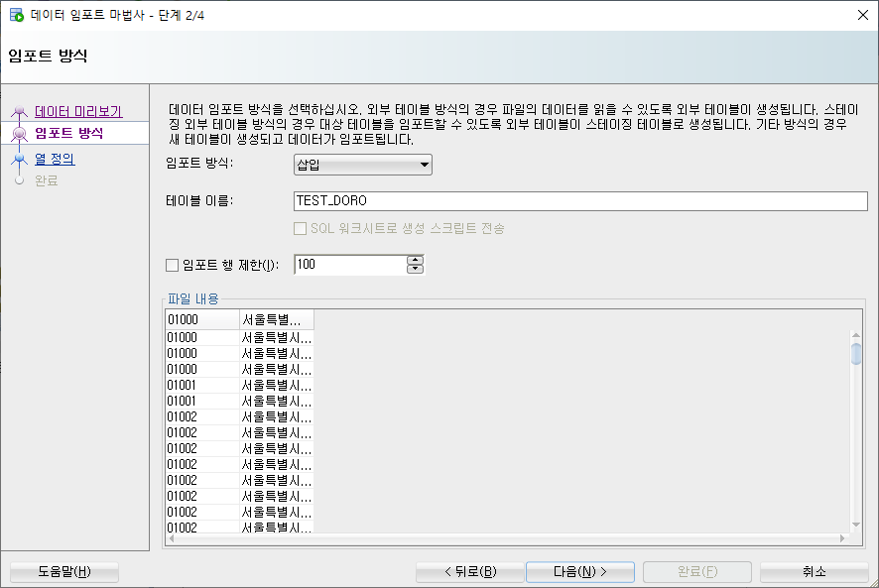Click the row limit field showing 100
The image size is (879, 588).
pos(350,265)
